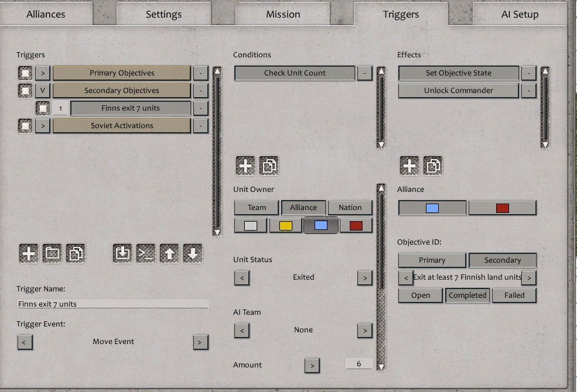Check the Soviet Activations checkbox
Screen dimensions: 577x392
[x=24, y=125]
